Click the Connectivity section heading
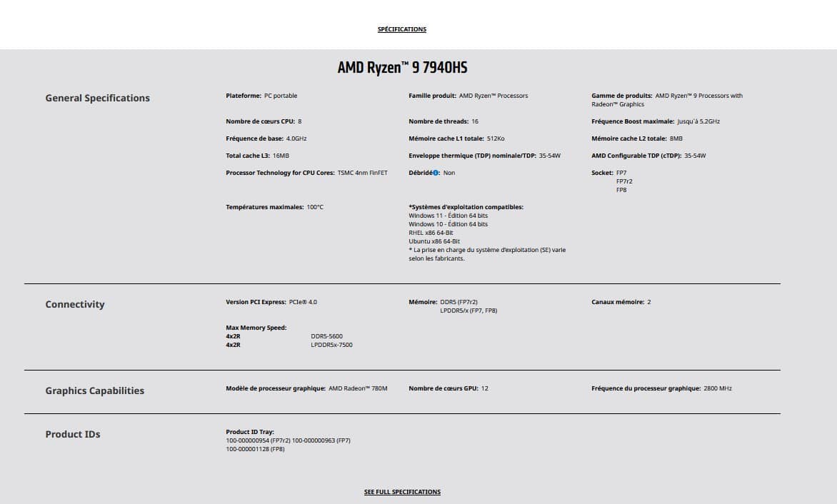The image size is (837, 504). click(75, 305)
